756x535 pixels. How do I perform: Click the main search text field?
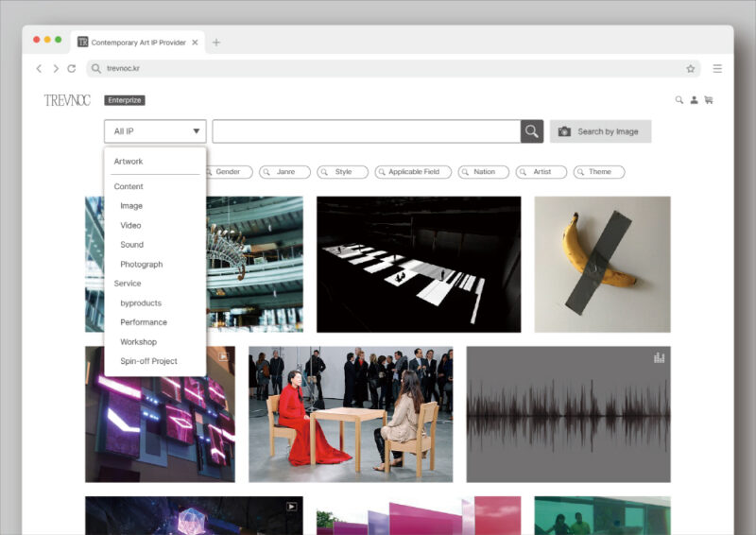pyautogui.click(x=367, y=131)
